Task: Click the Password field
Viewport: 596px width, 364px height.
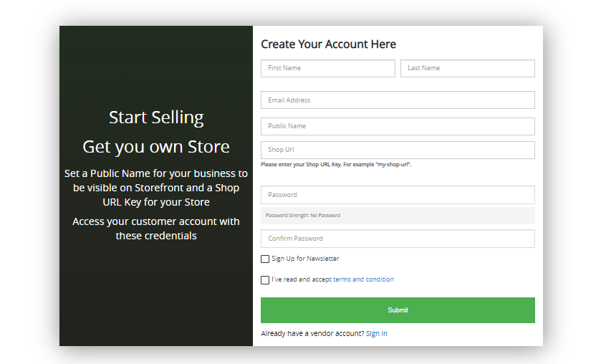Action: 398,195
